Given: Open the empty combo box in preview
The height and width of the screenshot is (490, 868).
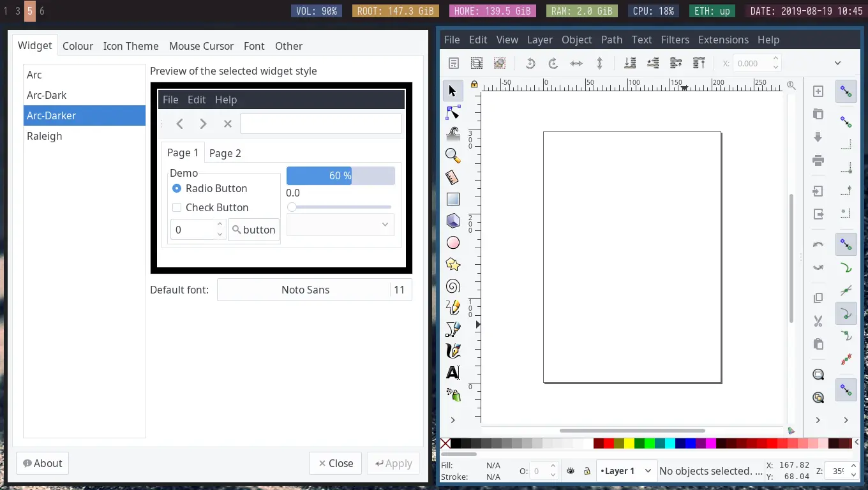Looking at the screenshot, I should (341, 225).
